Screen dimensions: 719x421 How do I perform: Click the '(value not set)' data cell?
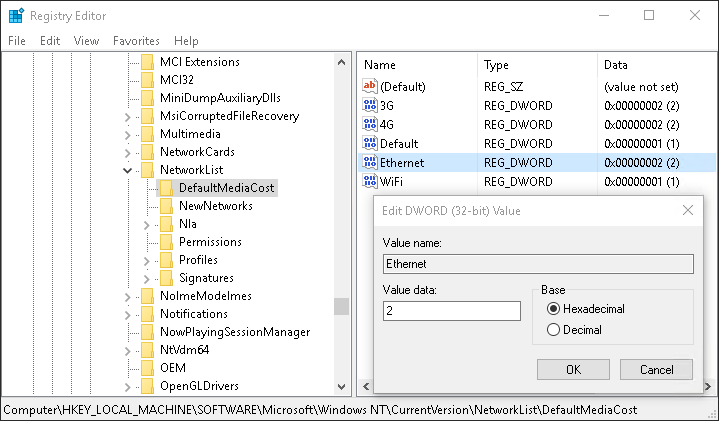641,87
